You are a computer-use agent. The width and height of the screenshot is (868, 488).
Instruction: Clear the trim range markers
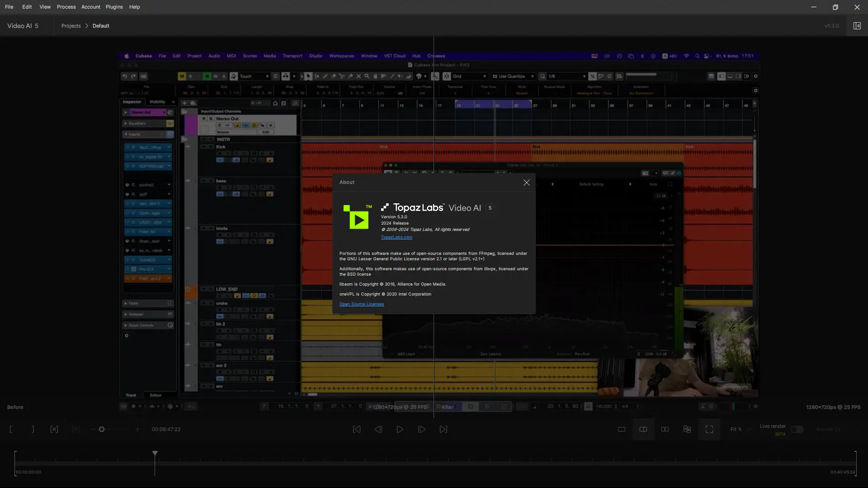[x=54, y=429]
